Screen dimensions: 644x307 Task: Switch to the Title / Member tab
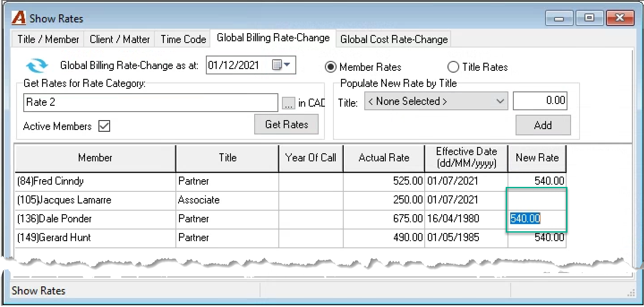[x=48, y=39]
